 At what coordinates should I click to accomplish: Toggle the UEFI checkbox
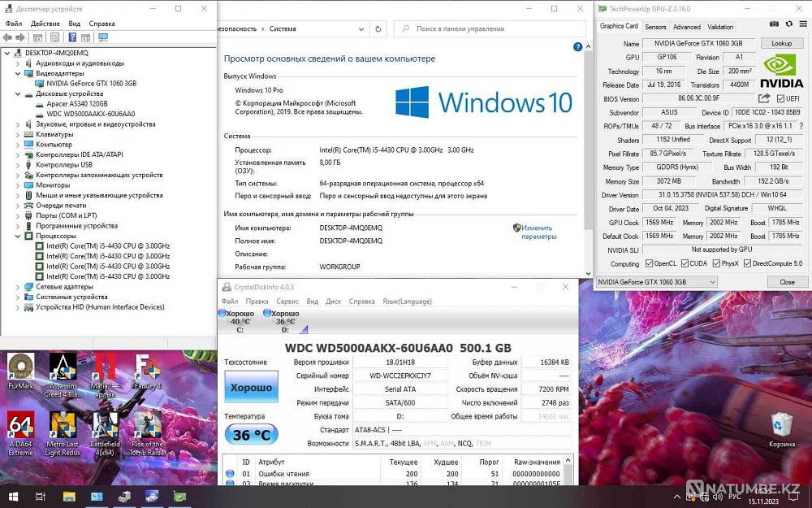point(780,98)
